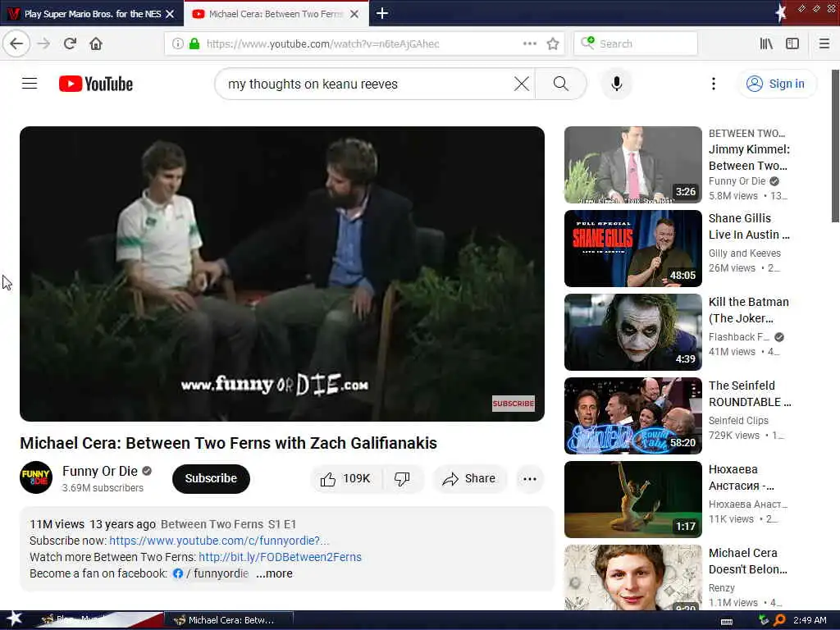Start voice search with microphone icon
This screenshot has height=630, width=840.
[617, 84]
